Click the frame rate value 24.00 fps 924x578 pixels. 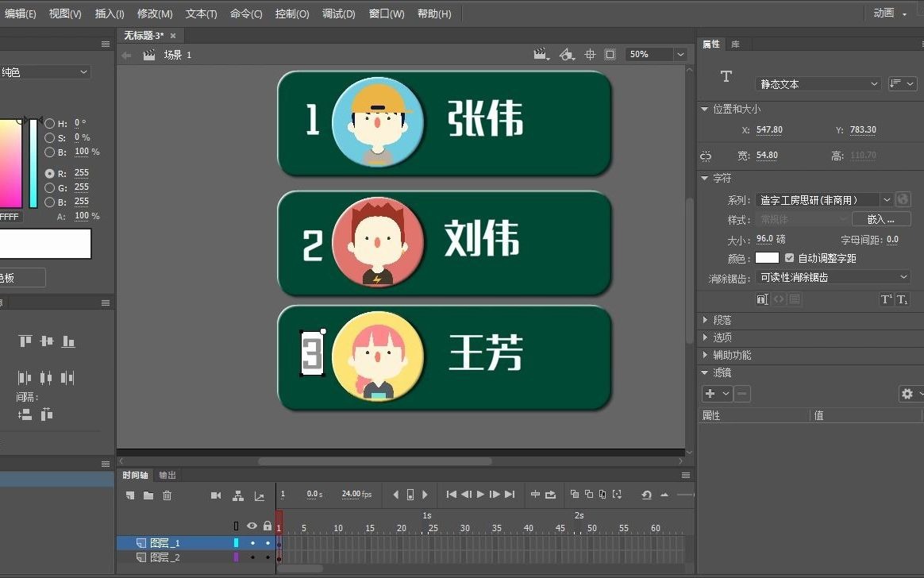[352, 494]
